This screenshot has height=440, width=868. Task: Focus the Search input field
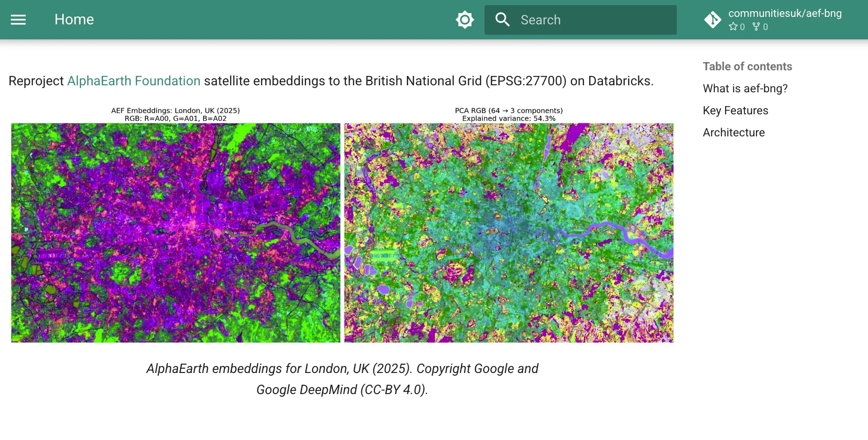pyautogui.click(x=580, y=20)
